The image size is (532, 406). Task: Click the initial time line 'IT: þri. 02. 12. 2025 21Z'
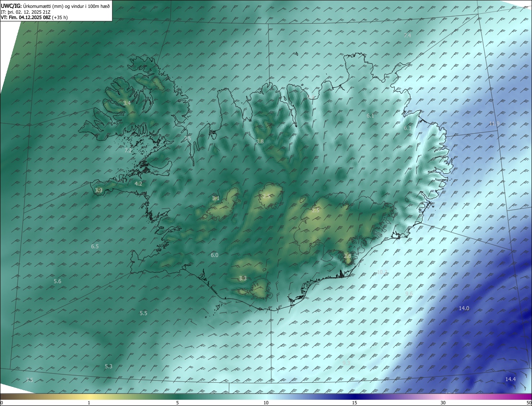pyautogui.click(x=26, y=12)
